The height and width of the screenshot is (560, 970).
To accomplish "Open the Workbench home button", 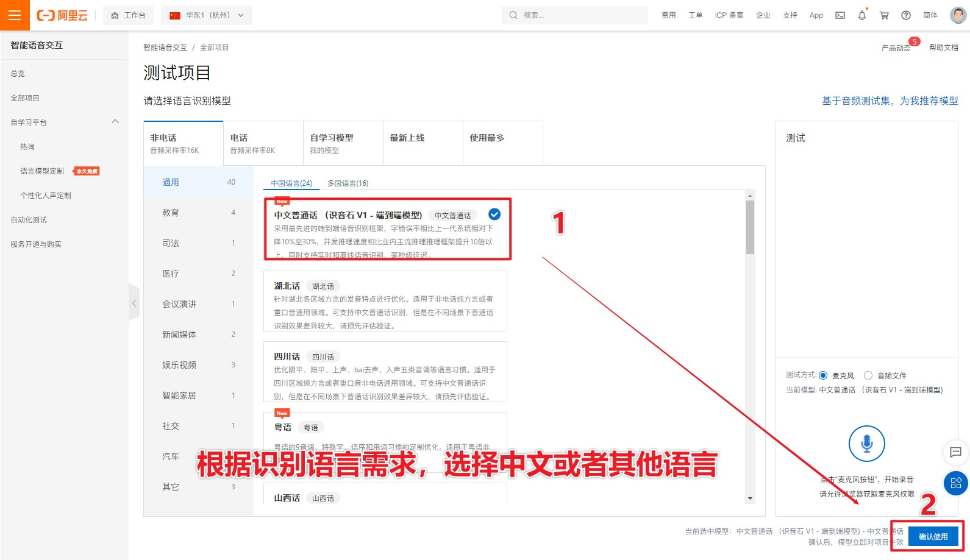I will pos(128,15).
